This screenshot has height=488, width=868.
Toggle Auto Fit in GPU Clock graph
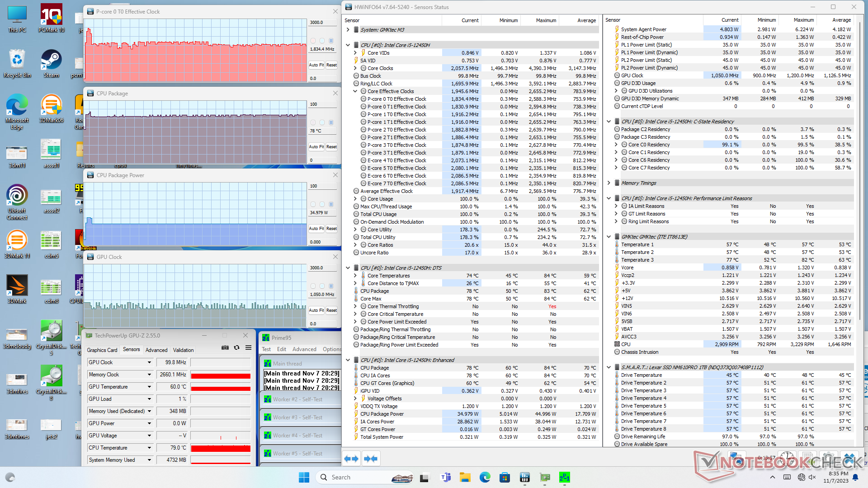[x=316, y=310]
